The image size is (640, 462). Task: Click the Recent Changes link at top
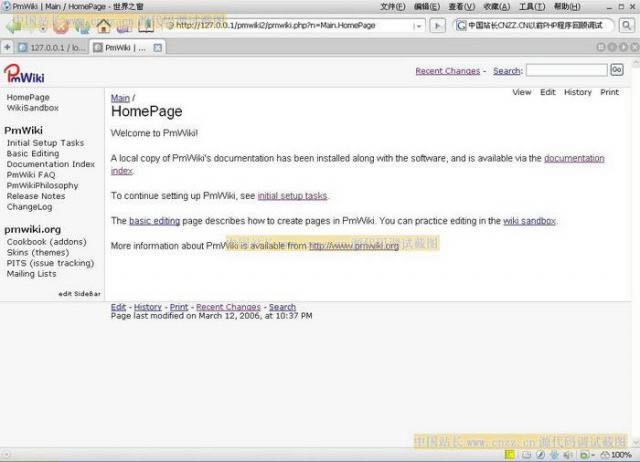pyautogui.click(x=447, y=71)
